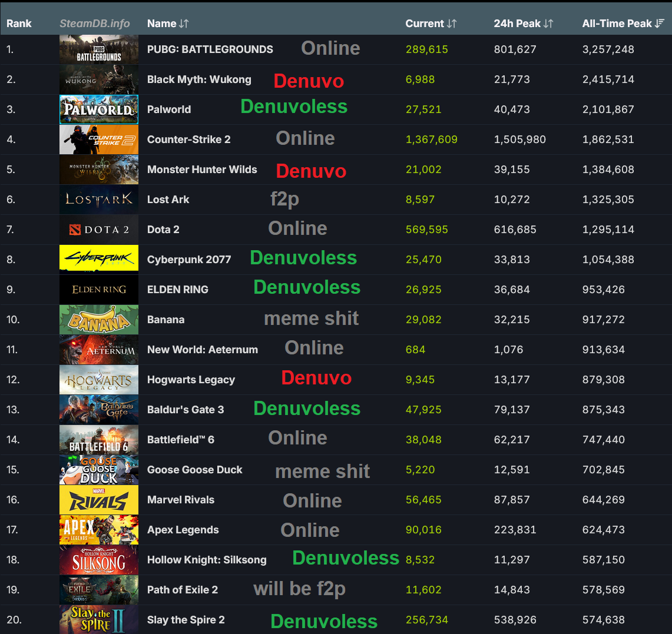Open Battlefield 6 name link
The width and height of the screenshot is (672, 634).
click(181, 440)
